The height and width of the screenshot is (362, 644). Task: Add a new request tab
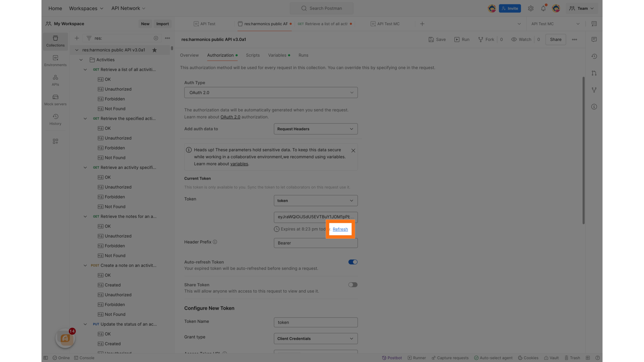[x=422, y=24]
